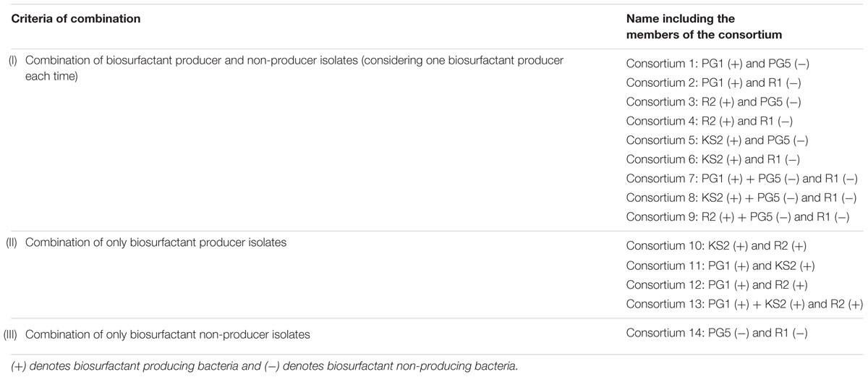Select Consortium 5: KS2 (+) and PG5 (−)

click(x=715, y=141)
